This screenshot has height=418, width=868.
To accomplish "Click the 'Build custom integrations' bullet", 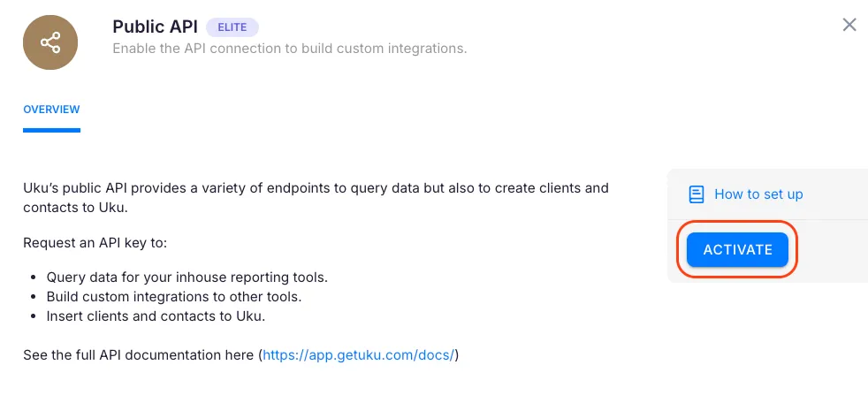I will click(x=174, y=296).
